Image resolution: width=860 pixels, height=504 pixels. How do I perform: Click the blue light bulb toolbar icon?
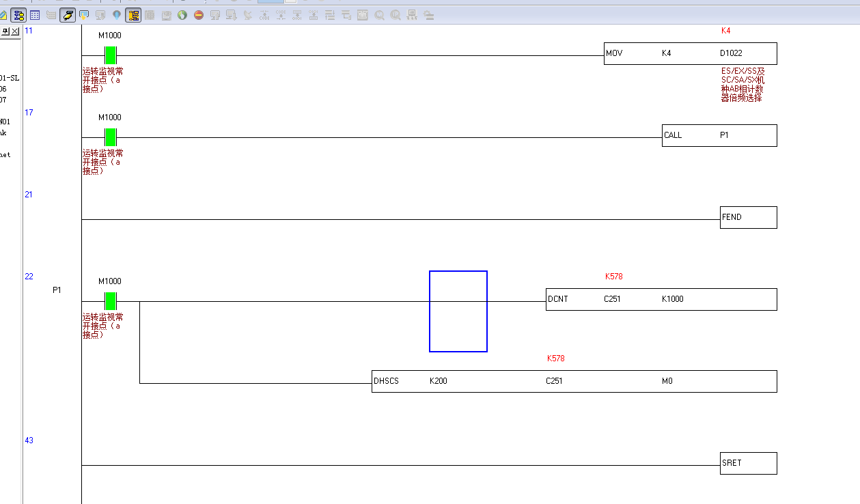(x=117, y=14)
